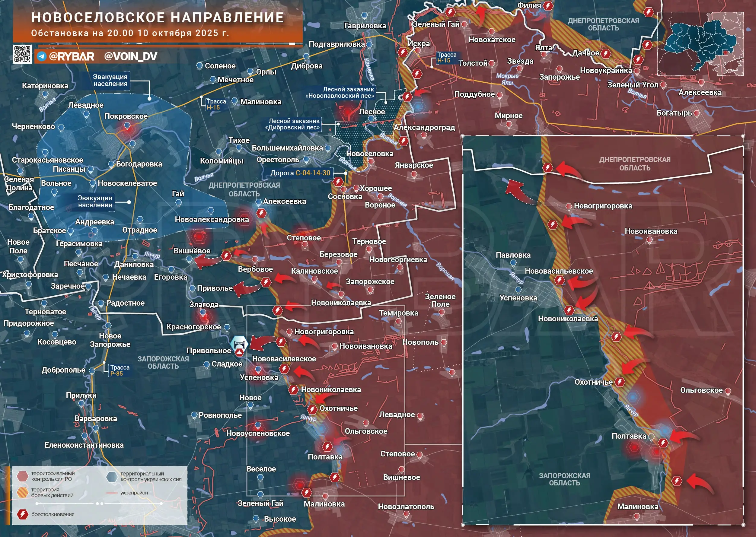The height and width of the screenshot is (537, 756).
Task: Click the striped combat-zone swatch in legend
Action: tap(22, 492)
